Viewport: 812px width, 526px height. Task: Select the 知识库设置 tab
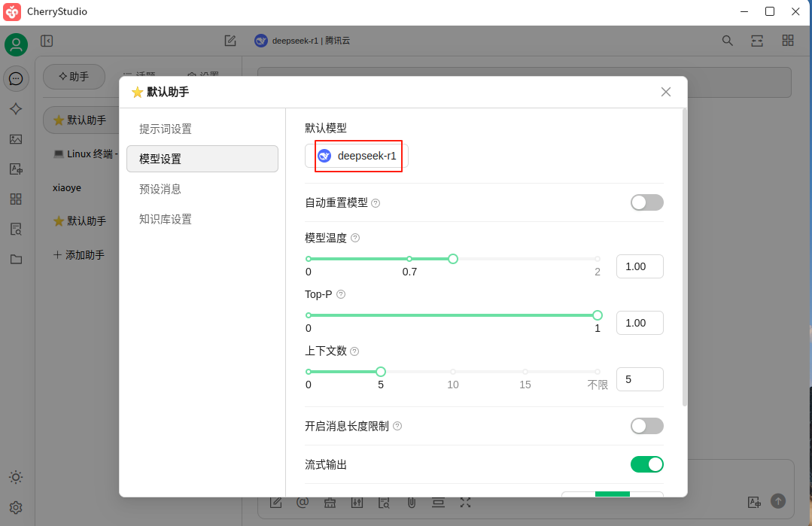pos(166,219)
